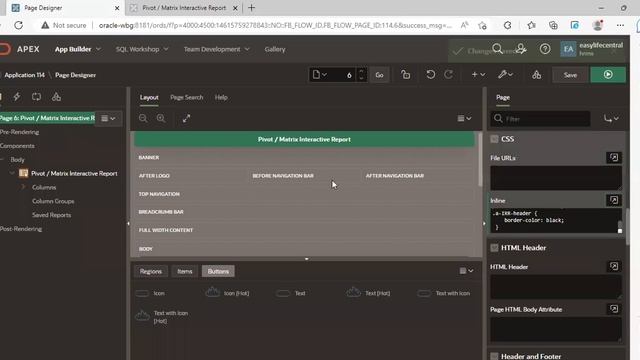Open code editor for Inline CSS

(x=613, y=200)
